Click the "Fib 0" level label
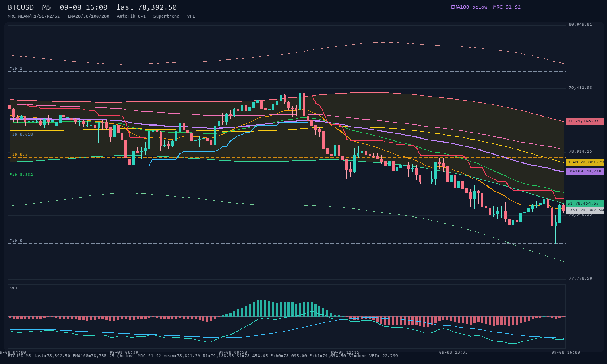The image size is (607, 364). [x=16, y=240]
